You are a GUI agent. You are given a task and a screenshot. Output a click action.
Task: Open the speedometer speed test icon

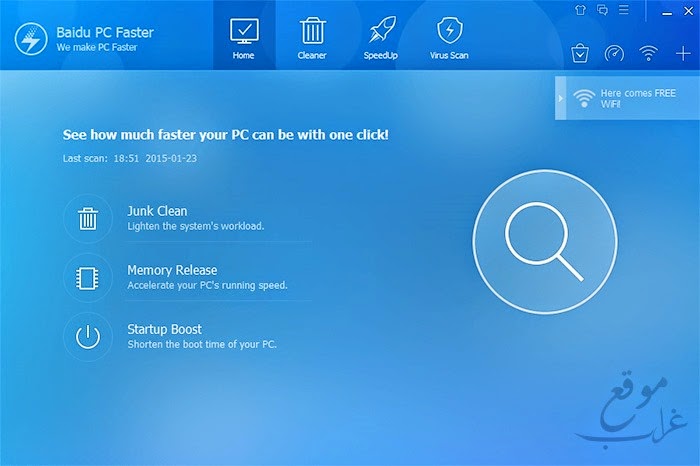point(614,54)
